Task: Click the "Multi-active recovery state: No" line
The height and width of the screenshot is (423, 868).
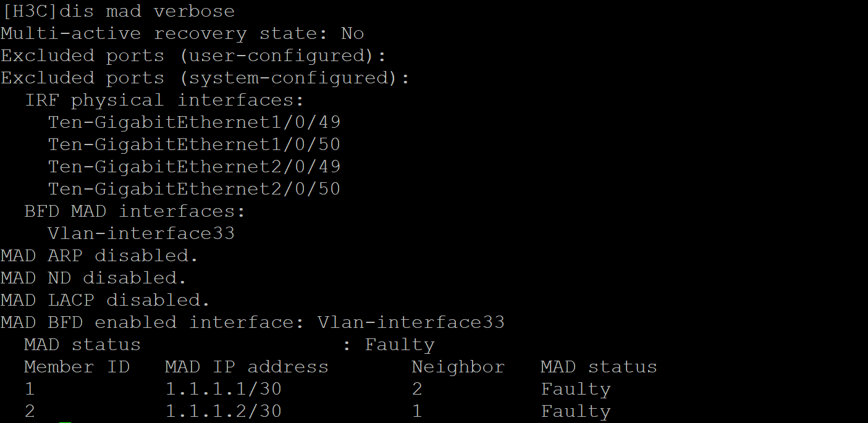Action: click(182, 33)
